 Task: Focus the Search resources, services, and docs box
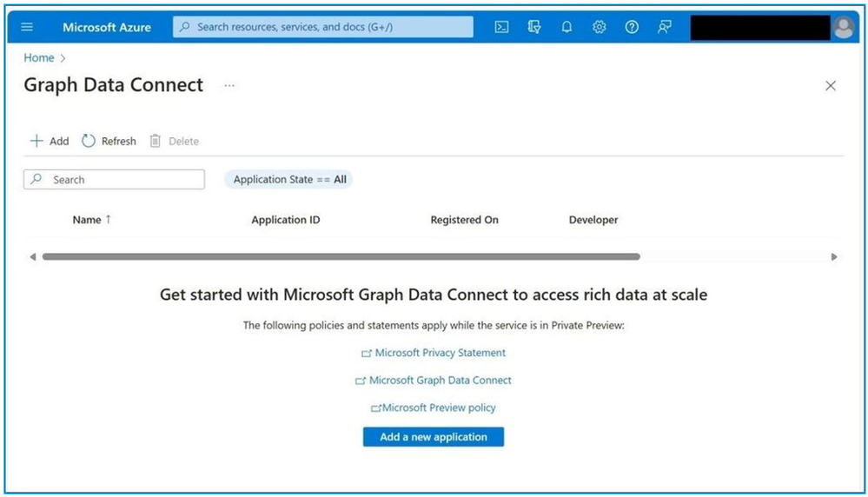coord(322,27)
